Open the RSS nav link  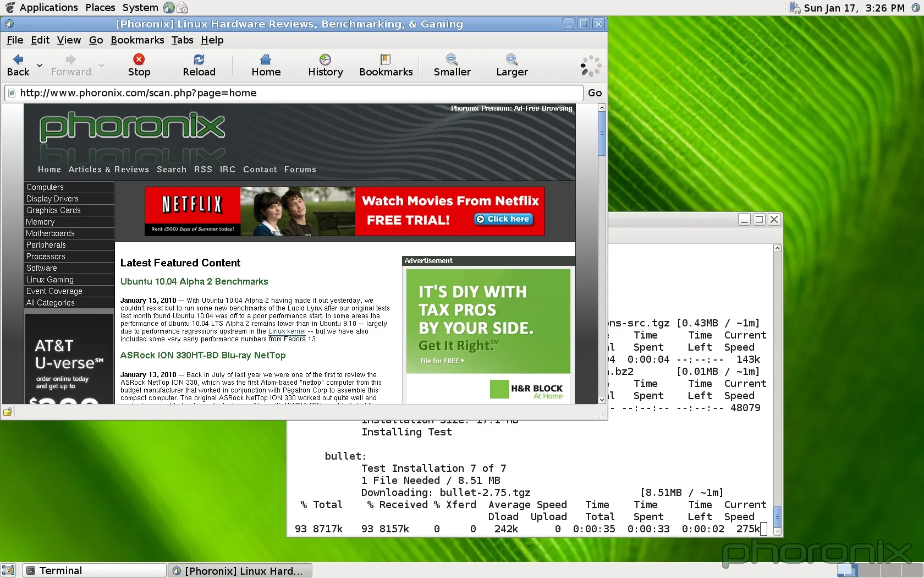click(x=203, y=170)
